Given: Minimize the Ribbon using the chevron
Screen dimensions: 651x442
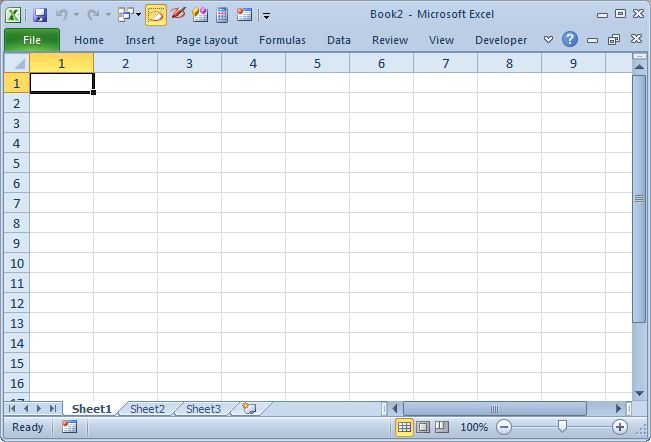Looking at the screenshot, I should pyautogui.click(x=548, y=40).
